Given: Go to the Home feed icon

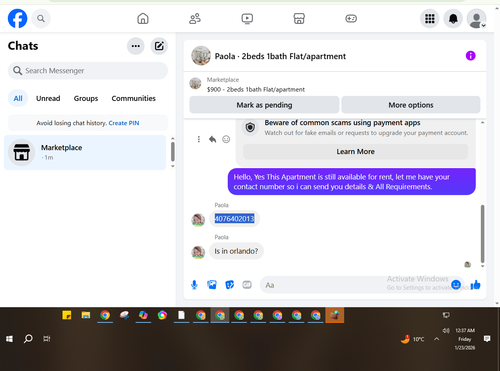Looking at the screenshot, I should pyautogui.click(x=143, y=18).
